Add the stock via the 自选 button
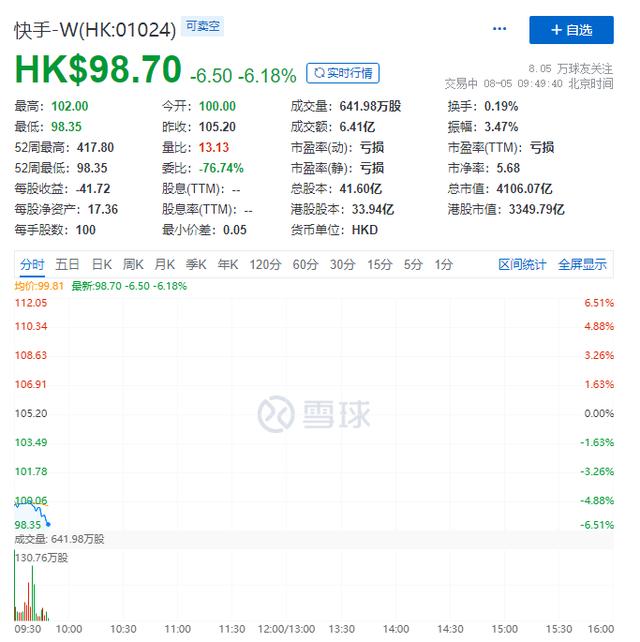 coord(571,30)
